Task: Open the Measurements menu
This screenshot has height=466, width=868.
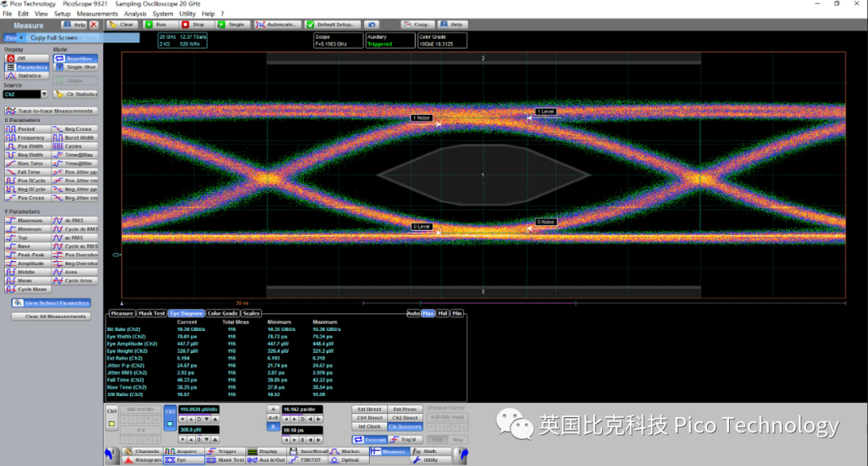Action: pyautogui.click(x=97, y=13)
